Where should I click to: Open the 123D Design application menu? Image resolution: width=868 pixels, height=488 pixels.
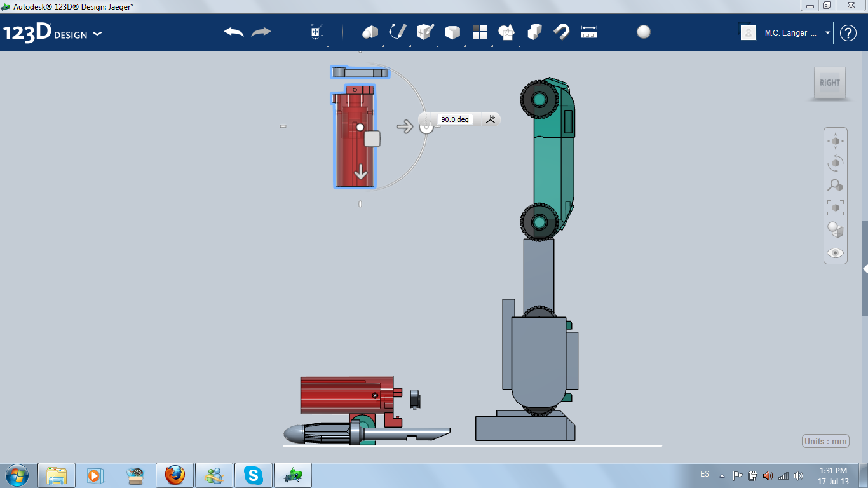(53, 33)
